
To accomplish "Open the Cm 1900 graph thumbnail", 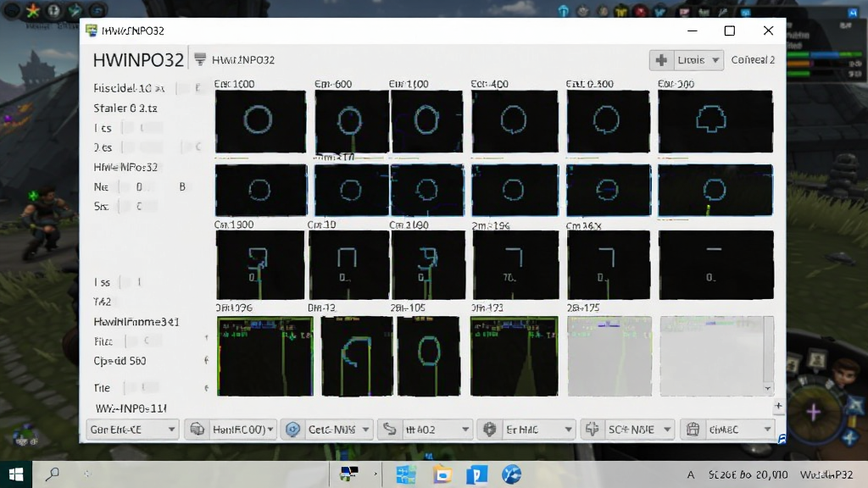I will pos(260,264).
